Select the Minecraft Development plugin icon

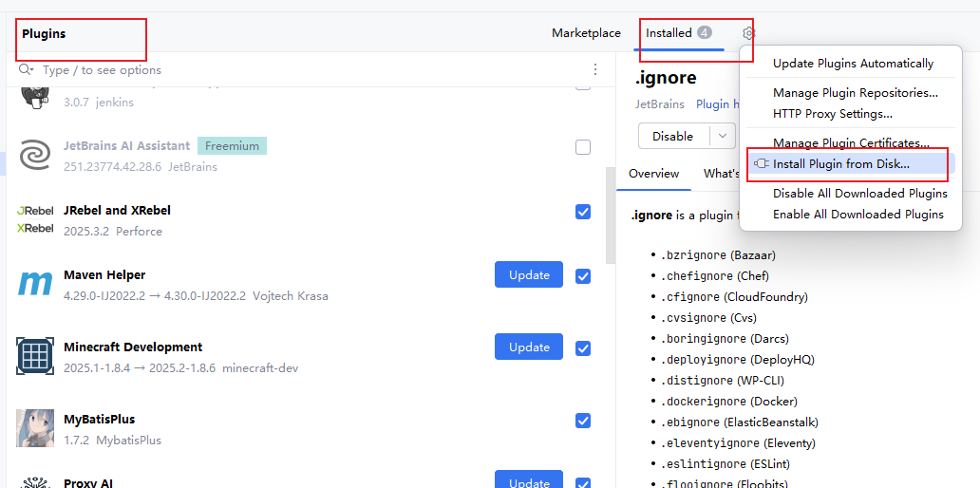click(35, 356)
